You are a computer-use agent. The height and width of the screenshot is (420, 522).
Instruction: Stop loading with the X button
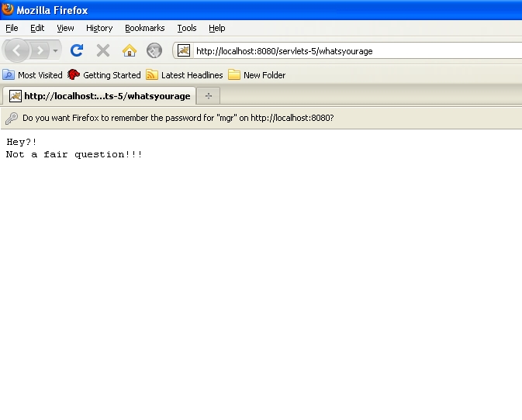pos(103,50)
